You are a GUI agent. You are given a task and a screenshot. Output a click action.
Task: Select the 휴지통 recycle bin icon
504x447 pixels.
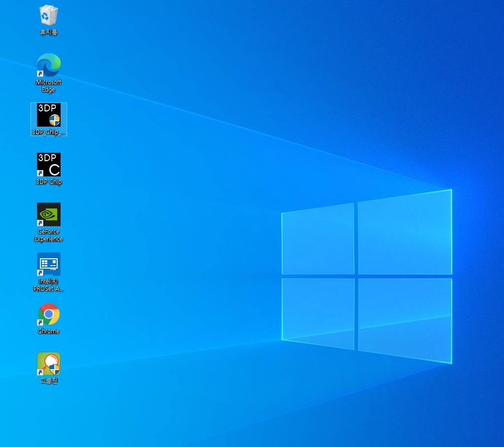(x=49, y=15)
